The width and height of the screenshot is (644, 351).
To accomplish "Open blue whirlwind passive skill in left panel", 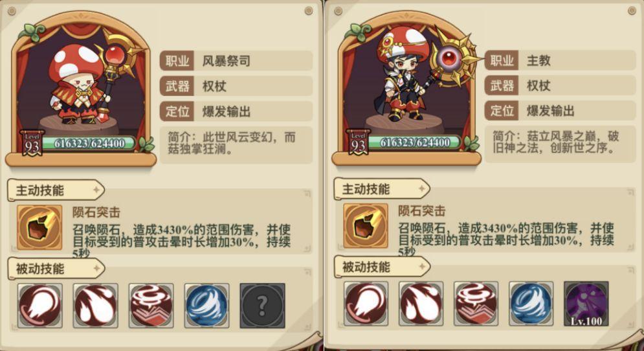I will tap(206, 306).
